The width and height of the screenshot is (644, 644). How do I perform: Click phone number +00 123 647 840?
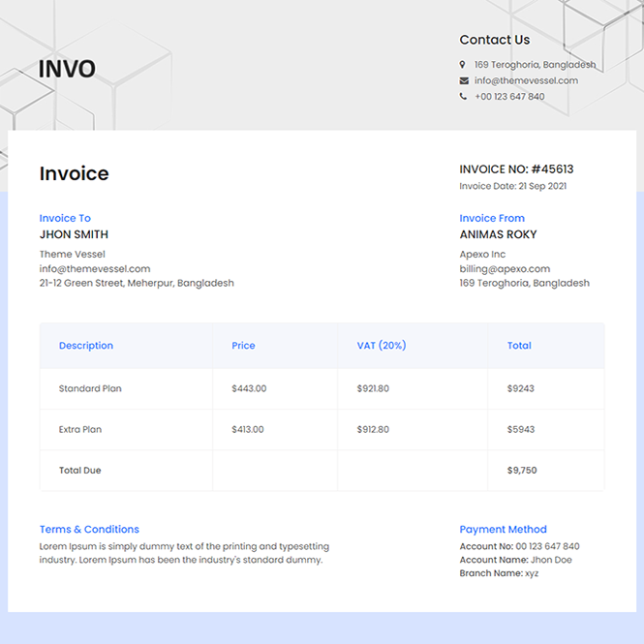pyautogui.click(x=509, y=97)
